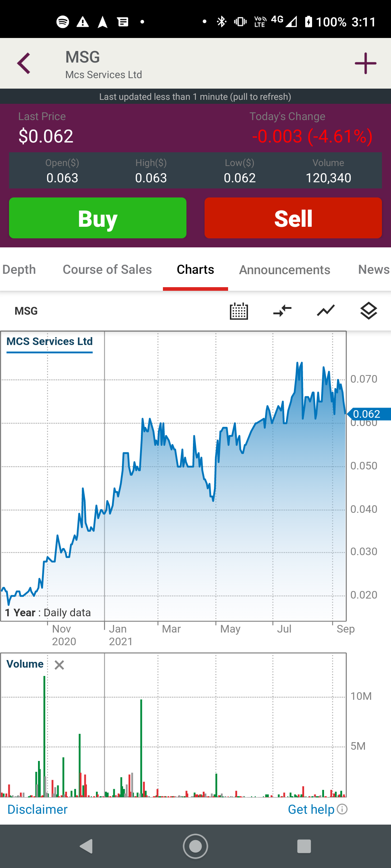
Task: Open the compare symbols arrows icon
Action: click(282, 311)
